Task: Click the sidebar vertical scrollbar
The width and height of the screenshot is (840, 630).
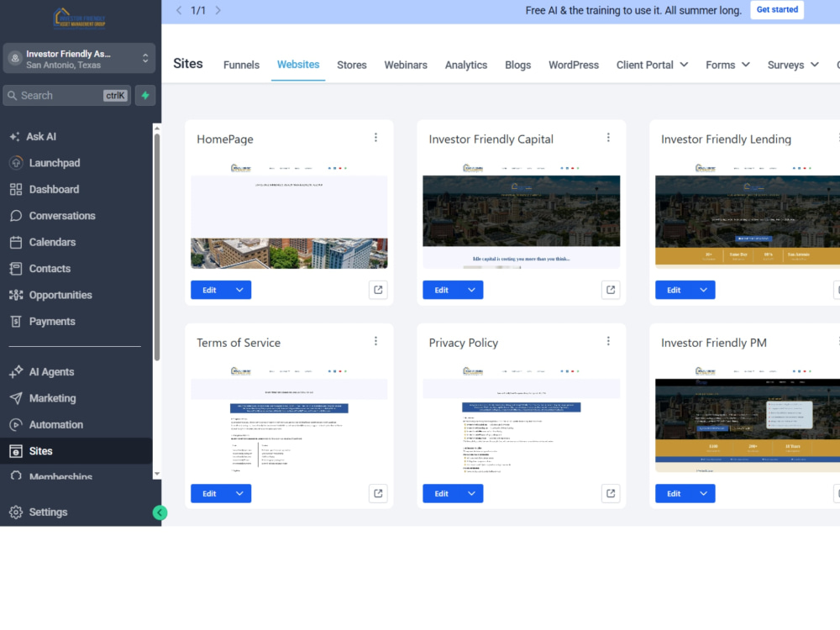Action: tap(157, 246)
